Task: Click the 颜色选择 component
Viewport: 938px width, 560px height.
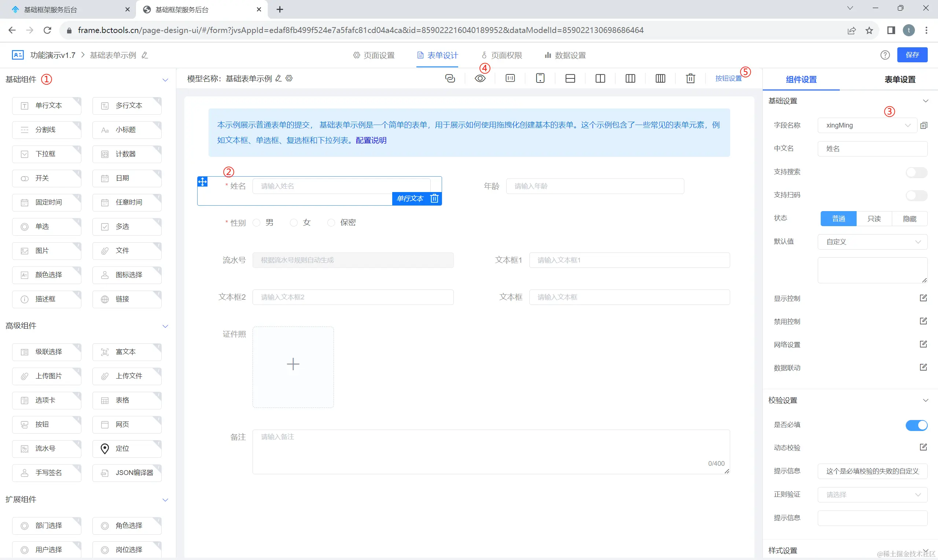Action: click(x=47, y=275)
